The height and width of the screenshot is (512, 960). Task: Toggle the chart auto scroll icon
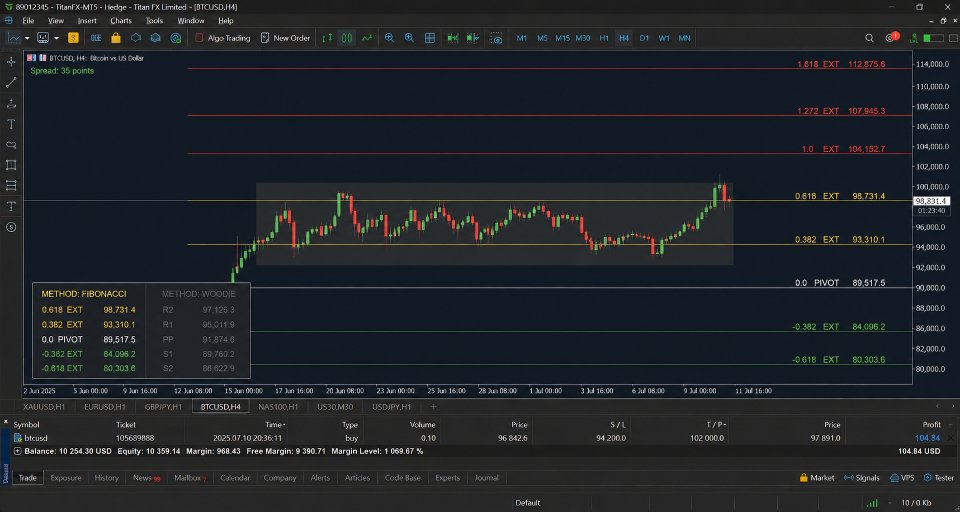click(452, 38)
